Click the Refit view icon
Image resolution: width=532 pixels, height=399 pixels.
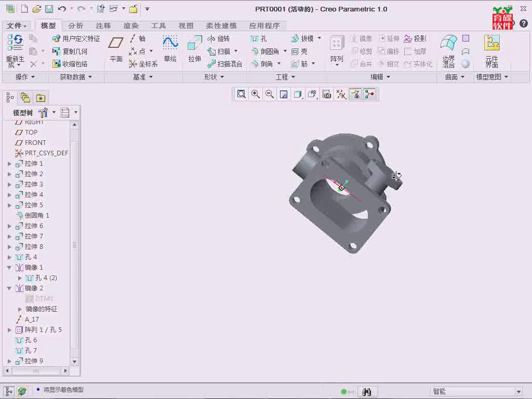[241, 94]
